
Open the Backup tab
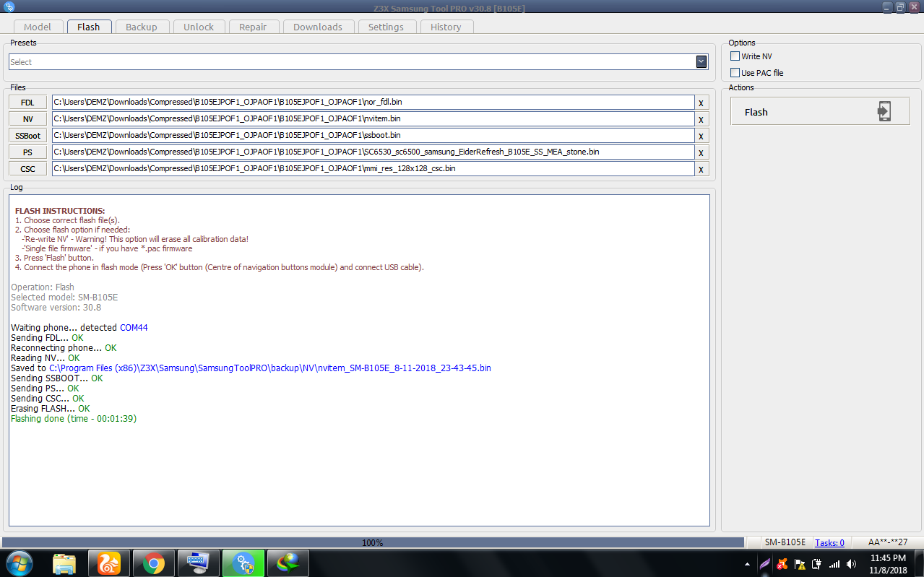[142, 27]
